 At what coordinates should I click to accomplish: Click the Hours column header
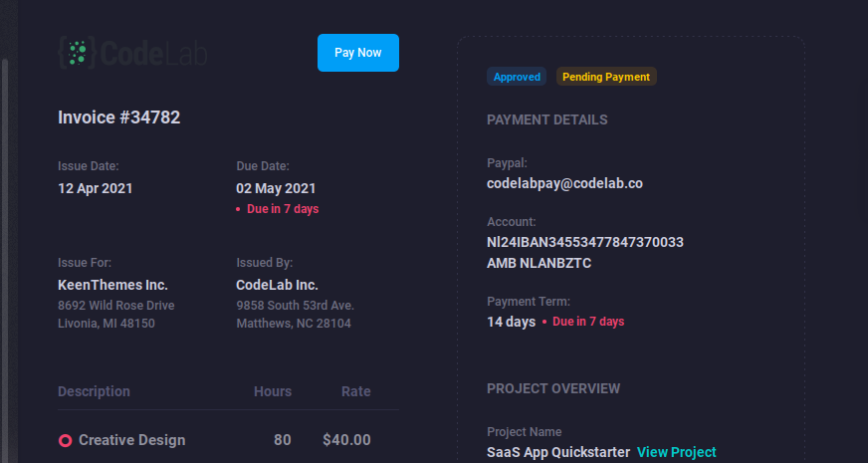click(x=272, y=391)
